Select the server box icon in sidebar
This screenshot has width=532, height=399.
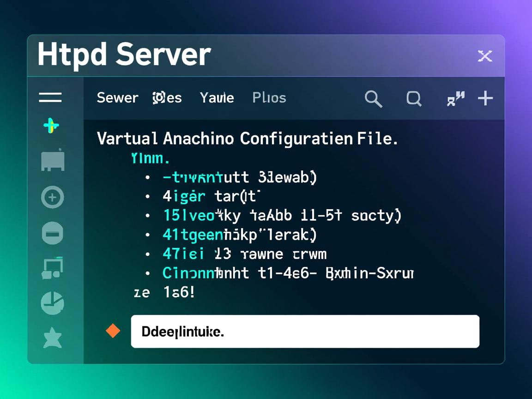[53, 161]
